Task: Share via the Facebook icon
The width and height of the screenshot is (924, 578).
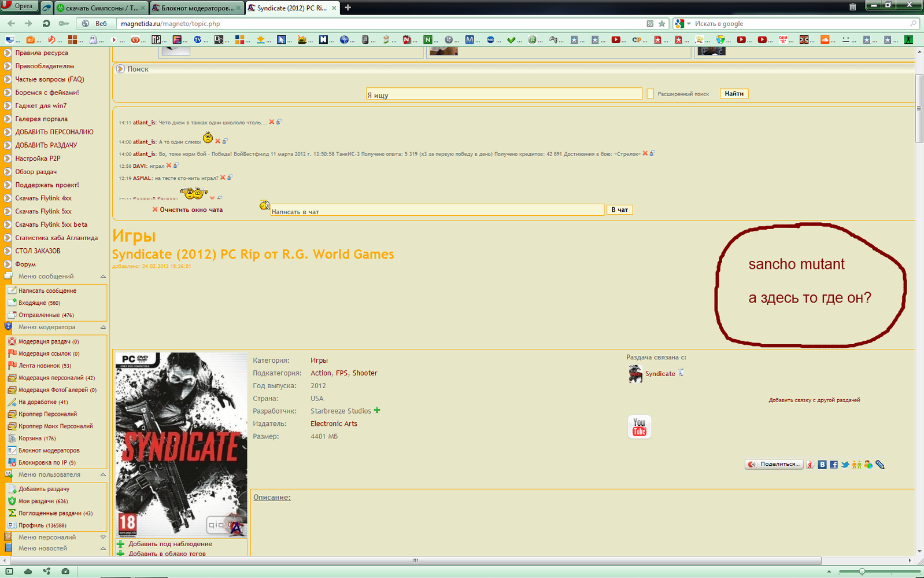Action: pyautogui.click(x=834, y=465)
